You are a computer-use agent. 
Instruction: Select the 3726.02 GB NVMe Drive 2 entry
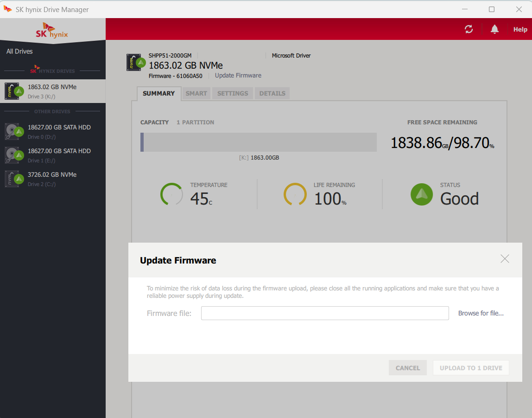52,179
